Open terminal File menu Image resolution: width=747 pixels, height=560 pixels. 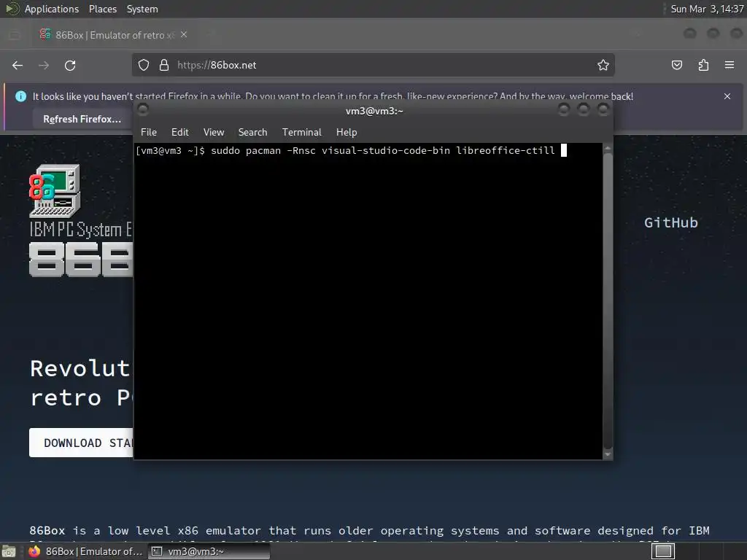click(x=149, y=132)
